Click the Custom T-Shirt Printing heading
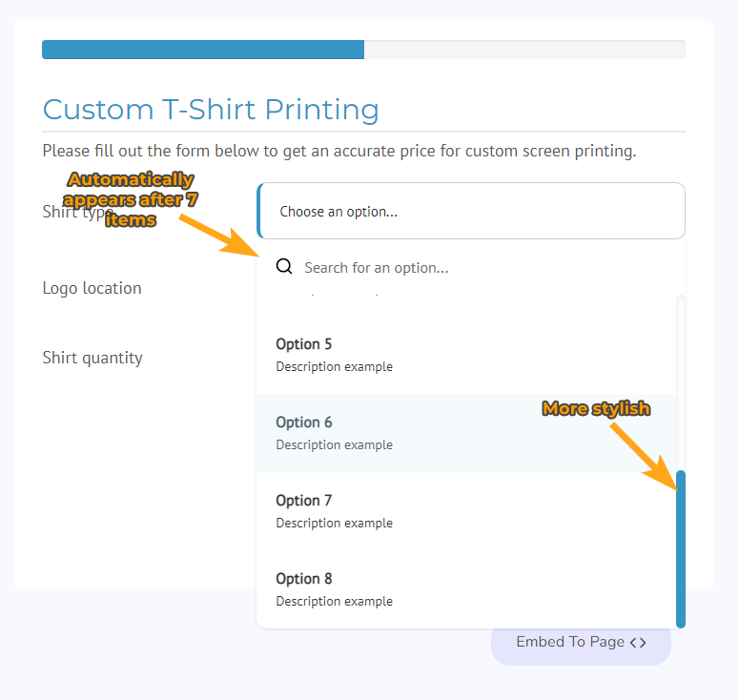Image resolution: width=739 pixels, height=700 pixels. pyautogui.click(x=211, y=110)
